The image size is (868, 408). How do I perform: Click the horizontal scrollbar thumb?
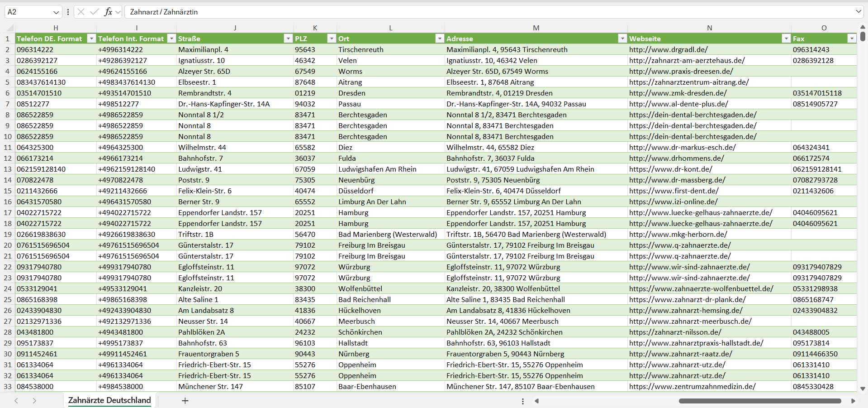click(760, 401)
